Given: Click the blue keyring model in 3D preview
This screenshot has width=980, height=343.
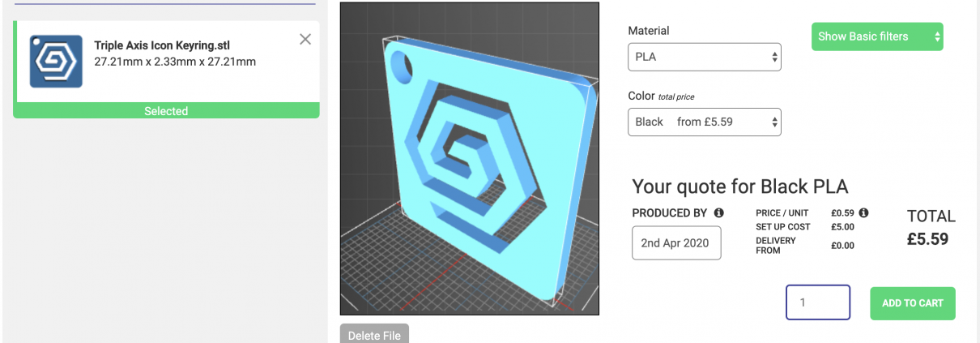Looking at the screenshot, I should coord(470,162).
